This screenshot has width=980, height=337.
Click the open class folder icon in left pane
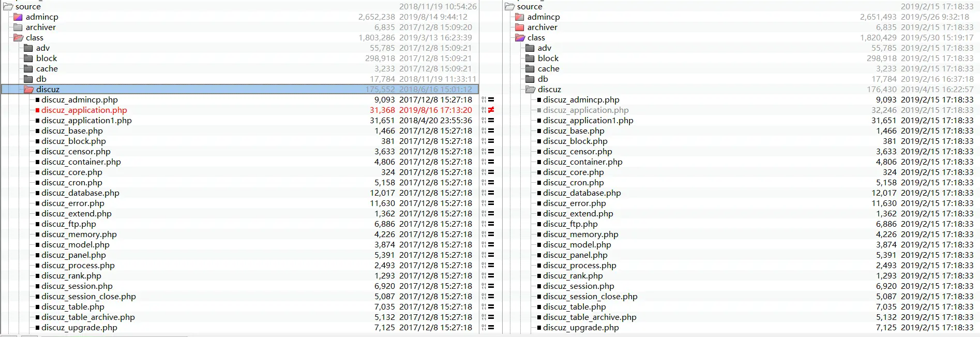18,38
